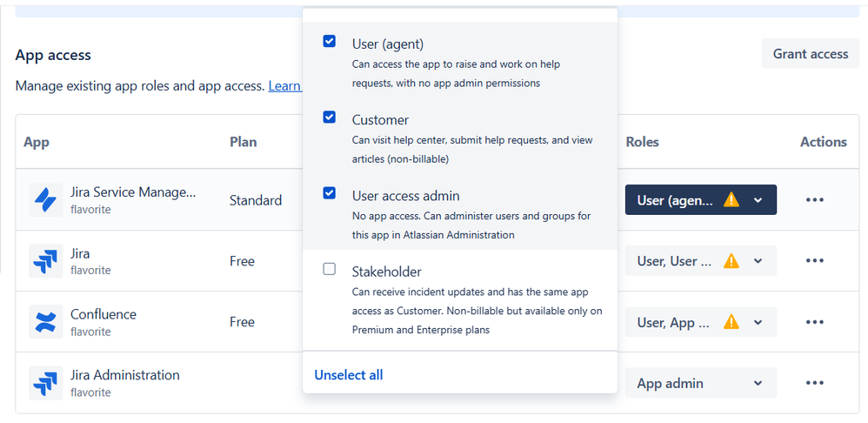Click the App column header

[x=37, y=142]
